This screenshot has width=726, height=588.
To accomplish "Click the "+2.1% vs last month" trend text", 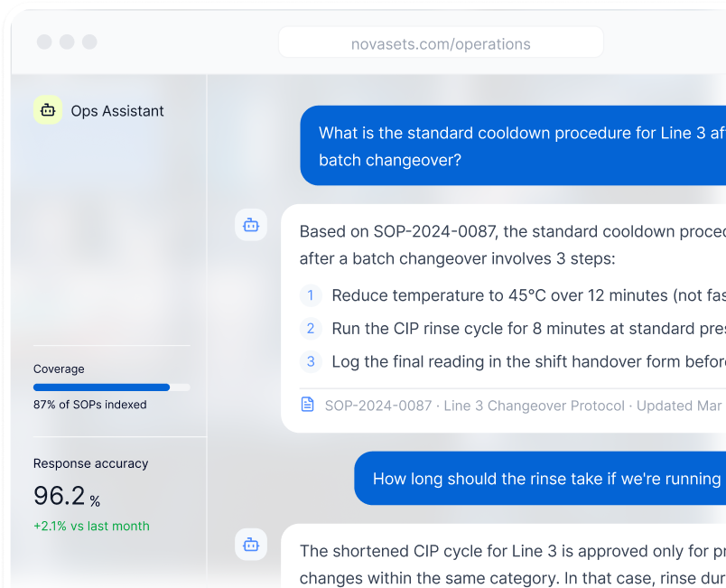I will coord(91,526).
